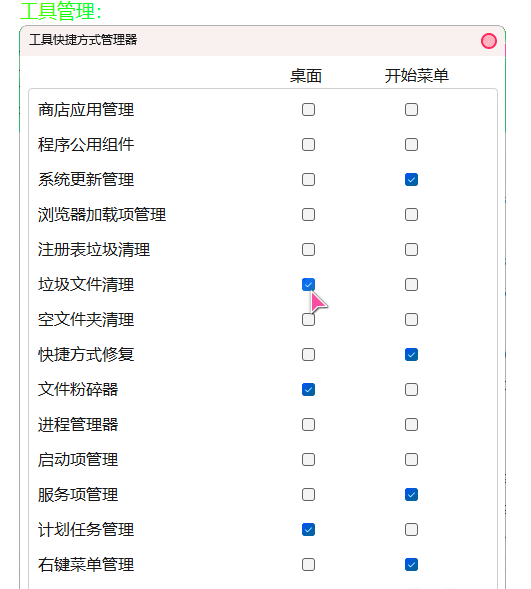Uncheck start menu box for 右键菜单管理
531x589 pixels.
[411, 565]
